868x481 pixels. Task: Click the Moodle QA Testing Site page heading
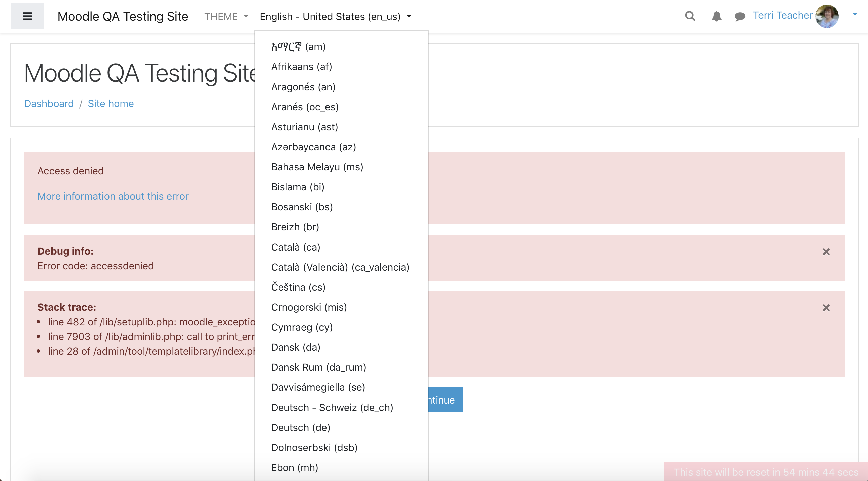(140, 73)
